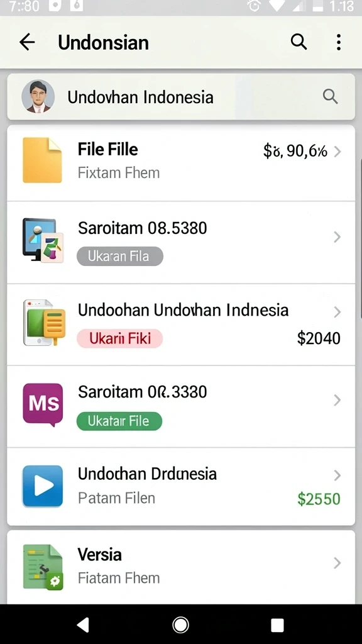Open the Undochan Drdcnesia list entry

pyautogui.click(x=181, y=486)
